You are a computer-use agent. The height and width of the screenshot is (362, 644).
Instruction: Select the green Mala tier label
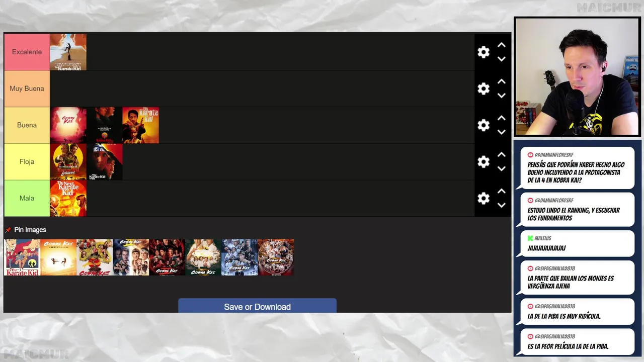(x=27, y=198)
